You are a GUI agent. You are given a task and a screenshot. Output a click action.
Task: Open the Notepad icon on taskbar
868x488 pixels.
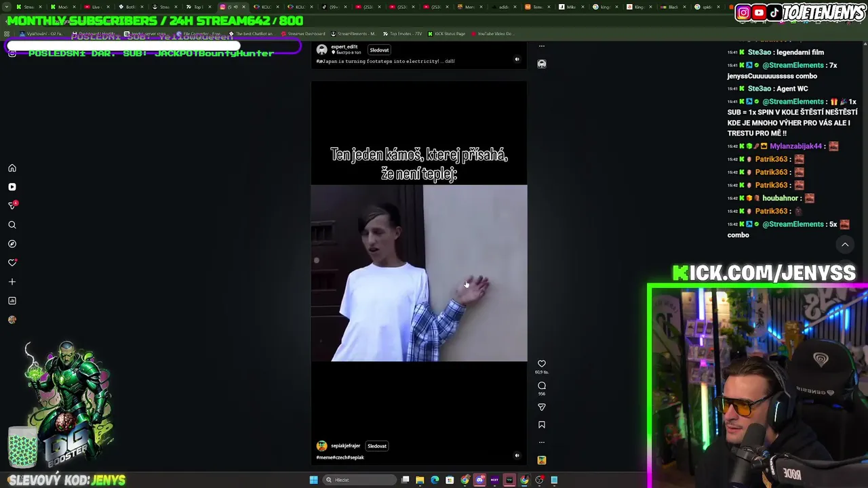tap(554, 480)
